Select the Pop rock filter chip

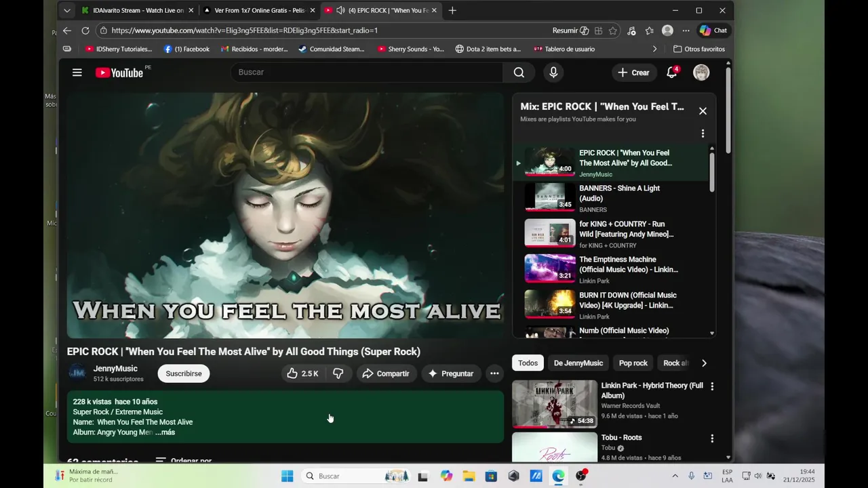[633, 363]
